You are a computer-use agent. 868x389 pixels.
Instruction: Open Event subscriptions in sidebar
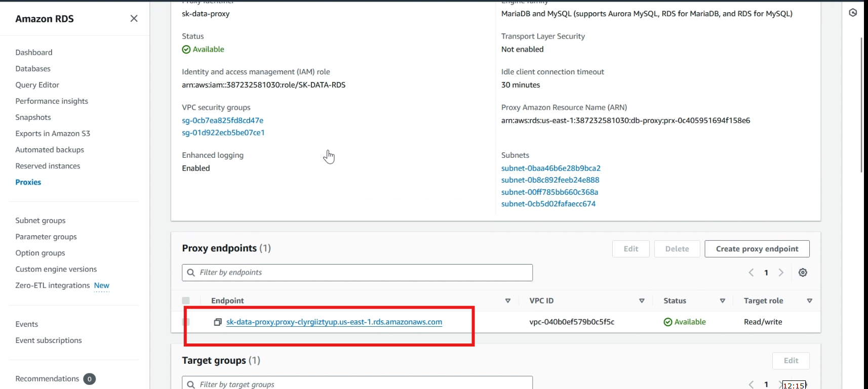(49, 340)
